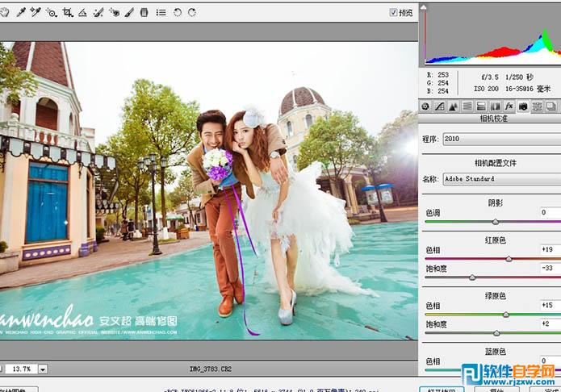561x392 pixels.
Task: Activate the Graduated Filter tool
Action: [x=144, y=13]
